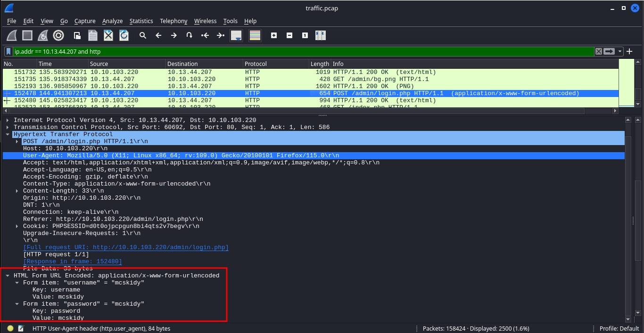Follow the Response in frame 152480 link
644x333 pixels.
[x=73, y=261]
